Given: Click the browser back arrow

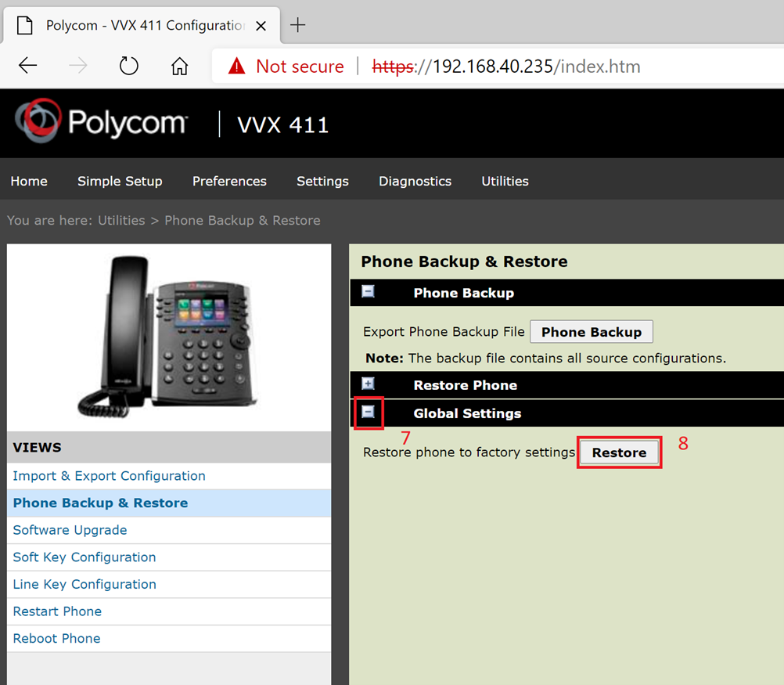Looking at the screenshot, I should (x=28, y=66).
